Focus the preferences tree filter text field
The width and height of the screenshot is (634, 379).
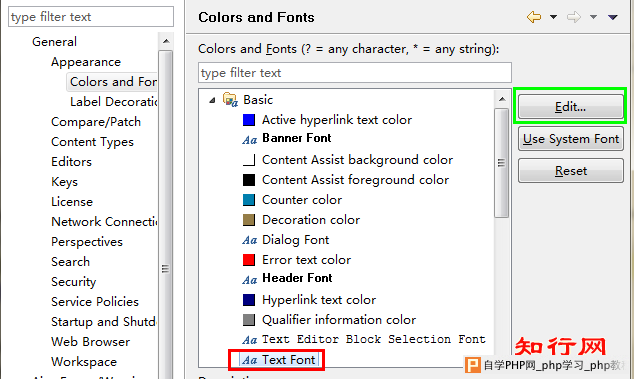pyautogui.click(x=91, y=17)
